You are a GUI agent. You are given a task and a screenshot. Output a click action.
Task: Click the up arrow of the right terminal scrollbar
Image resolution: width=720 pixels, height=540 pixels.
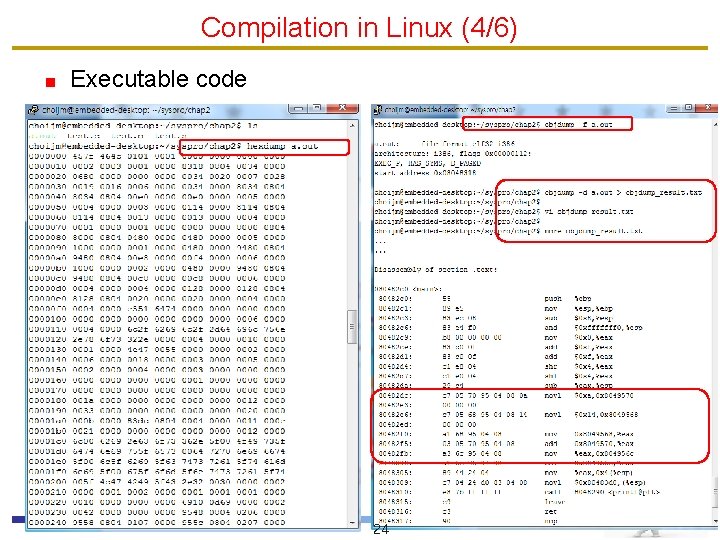715,124
